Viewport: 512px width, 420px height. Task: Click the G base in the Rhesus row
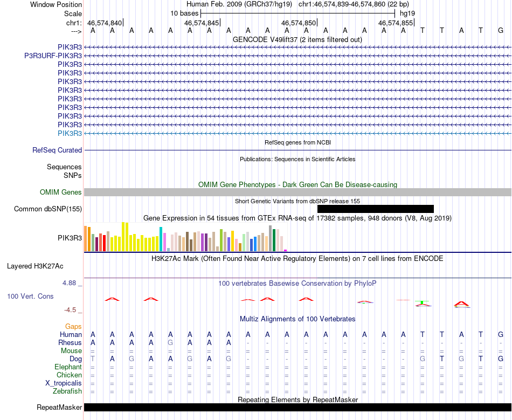pos(170,342)
